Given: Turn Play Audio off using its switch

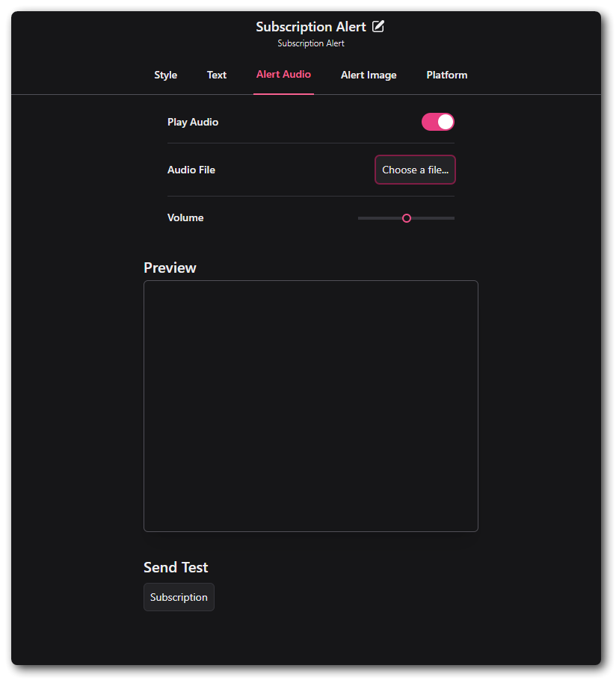Looking at the screenshot, I should (438, 121).
